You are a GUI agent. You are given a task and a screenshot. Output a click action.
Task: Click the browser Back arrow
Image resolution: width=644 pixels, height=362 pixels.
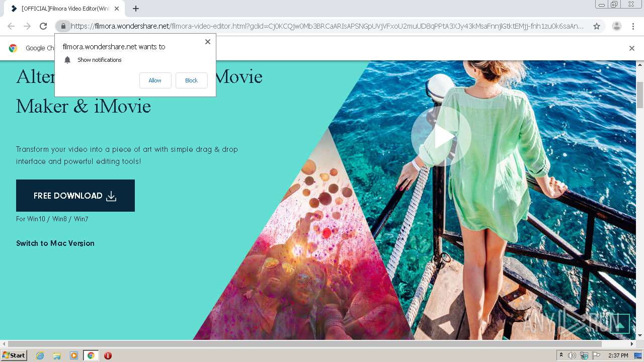point(11,26)
